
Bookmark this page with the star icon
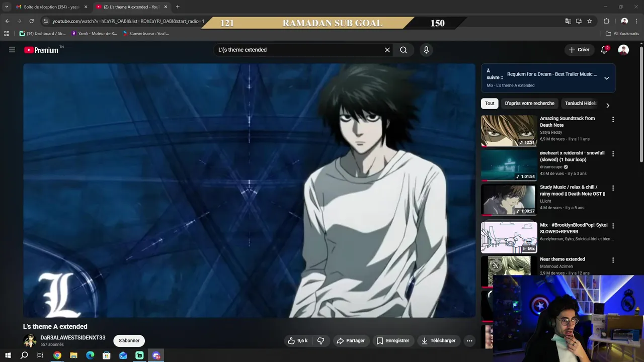tap(590, 21)
